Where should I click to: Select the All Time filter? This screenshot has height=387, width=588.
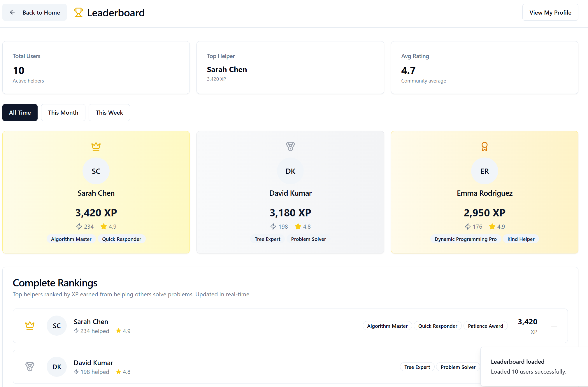click(x=20, y=113)
